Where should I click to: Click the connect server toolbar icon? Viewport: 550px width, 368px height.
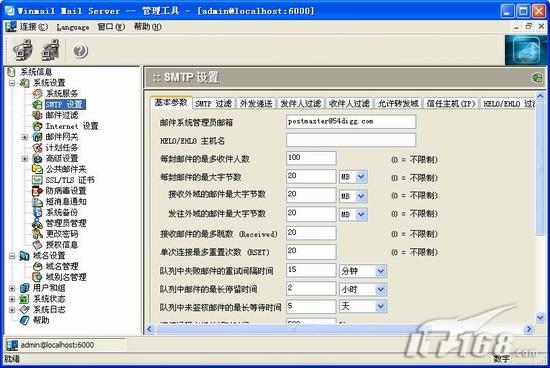[23, 50]
